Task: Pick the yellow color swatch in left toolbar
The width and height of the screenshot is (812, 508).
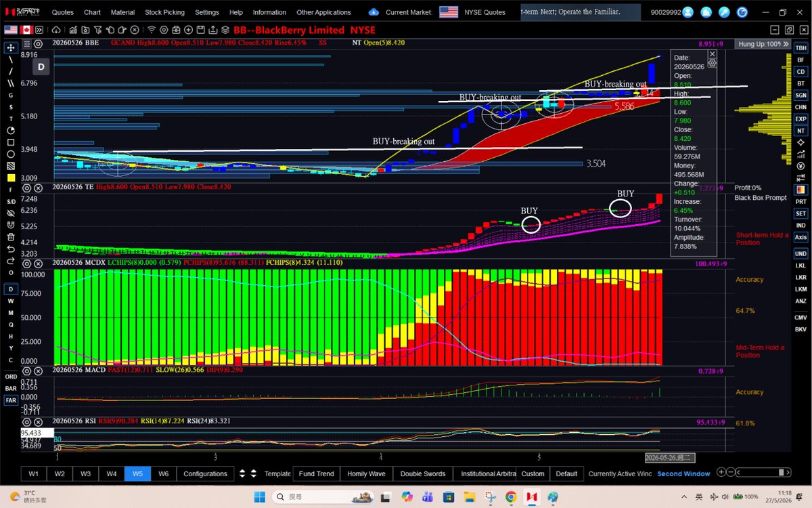Action: click(11, 177)
